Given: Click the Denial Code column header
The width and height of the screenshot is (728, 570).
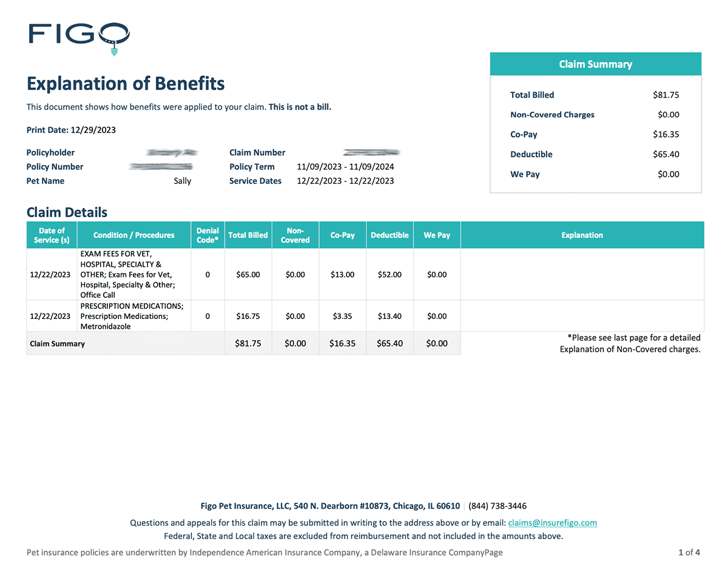Looking at the screenshot, I should coord(207,235).
